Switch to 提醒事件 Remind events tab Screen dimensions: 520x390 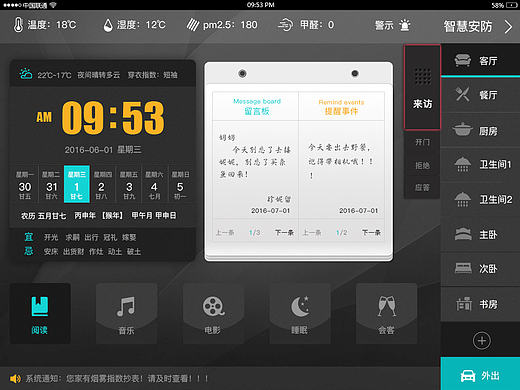pyautogui.click(x=342, y=107)
